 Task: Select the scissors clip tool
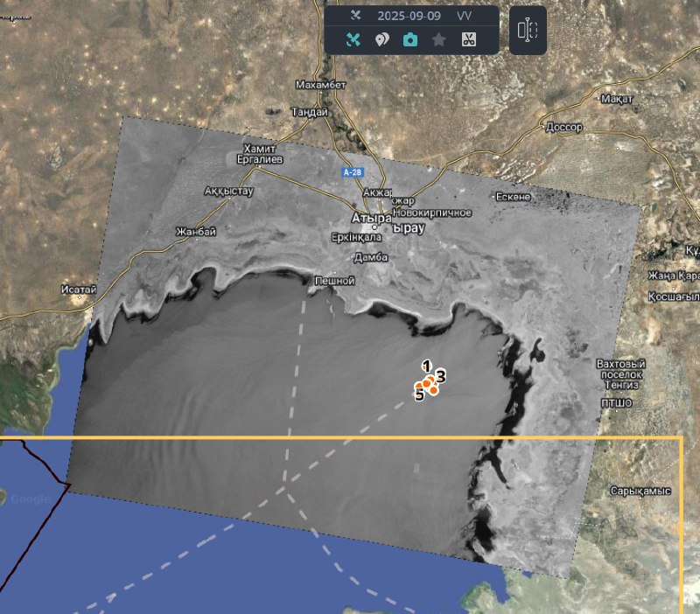[468, 39]
